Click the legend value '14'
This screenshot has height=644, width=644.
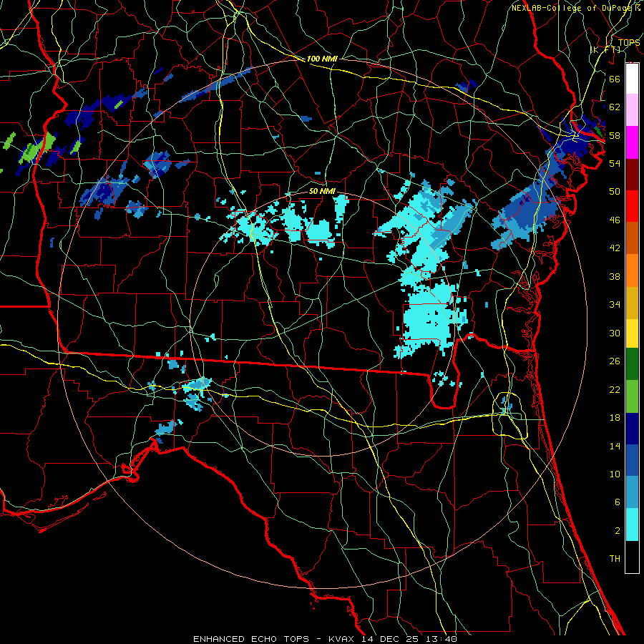coord(615,446)
